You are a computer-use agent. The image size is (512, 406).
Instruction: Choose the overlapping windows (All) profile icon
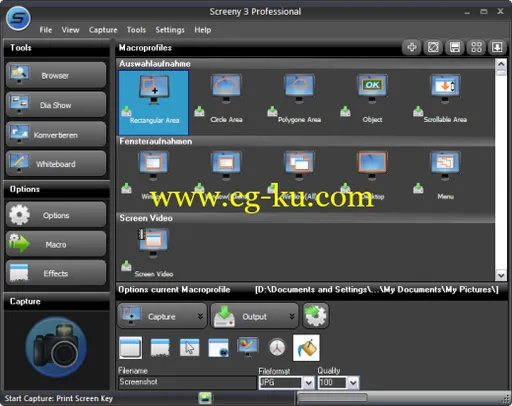(x=299, y=165)
